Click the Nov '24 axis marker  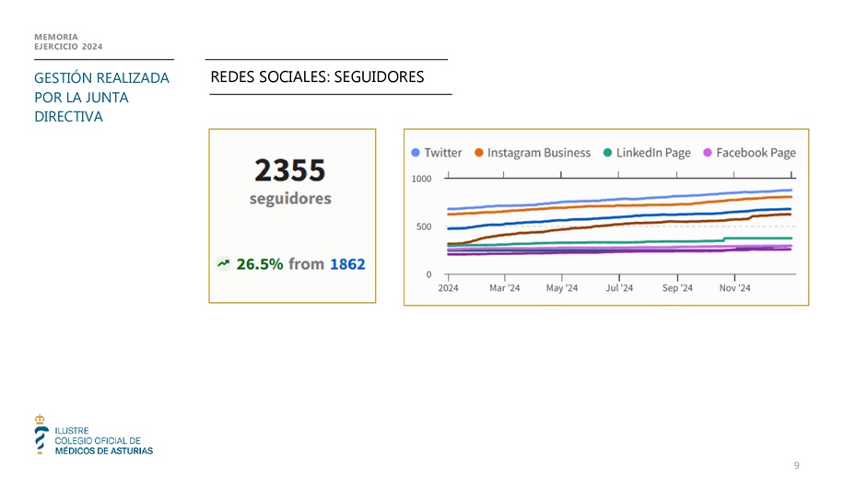734,288
